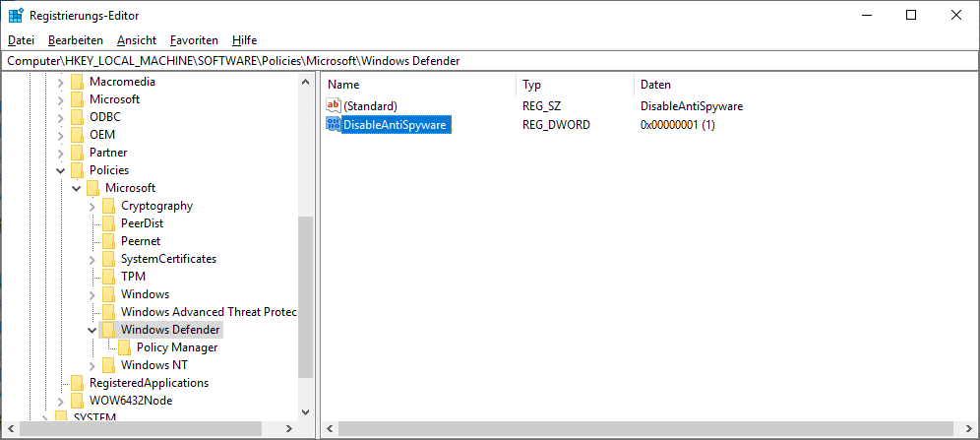980x440 pixels.
Task: Click tree pane scroll up arrow
Action: (x=305, y=82)
